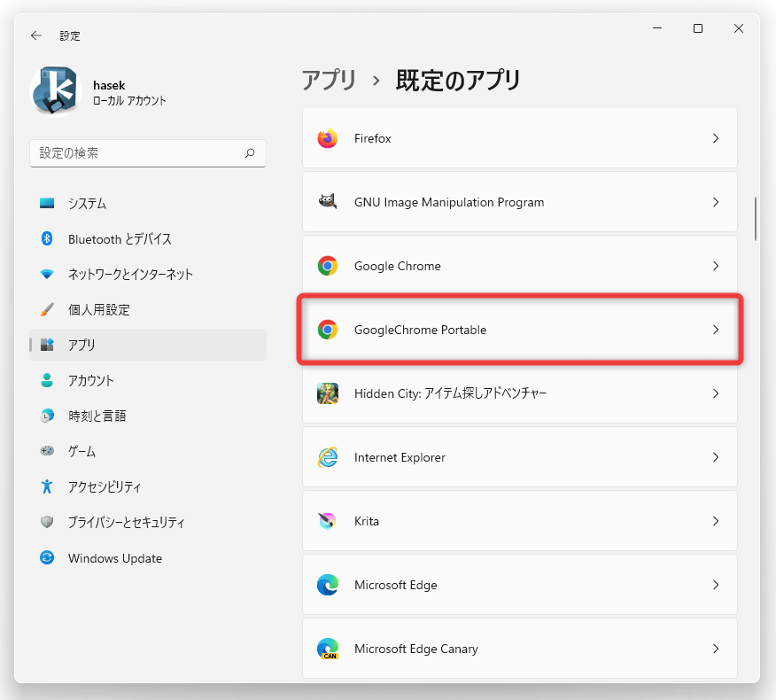Viewport: 776px width, 700px height.
Task: Open アクセシビリティ settings
Action: [148, 487]
